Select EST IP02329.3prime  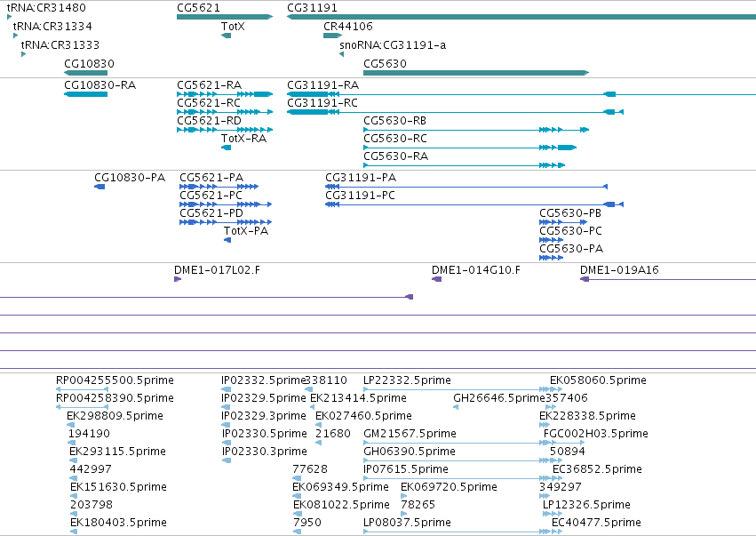tap(226, 425)
